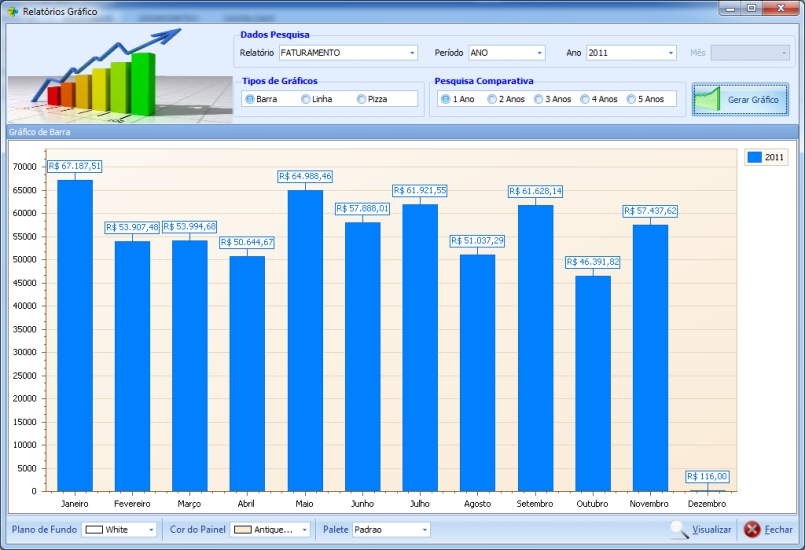805x550 pixels.
Task: Open the Cor do Painel Antique color selector
Action: 303,529
